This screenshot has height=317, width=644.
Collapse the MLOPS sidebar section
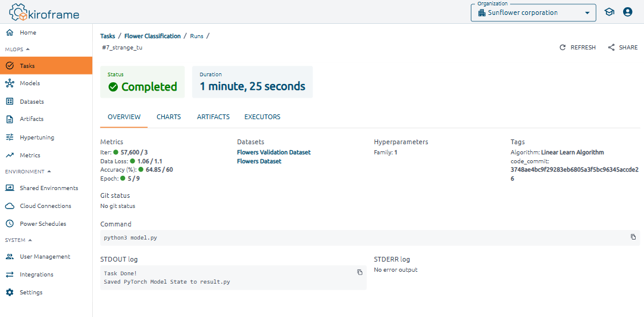click(x=27, y=49)
